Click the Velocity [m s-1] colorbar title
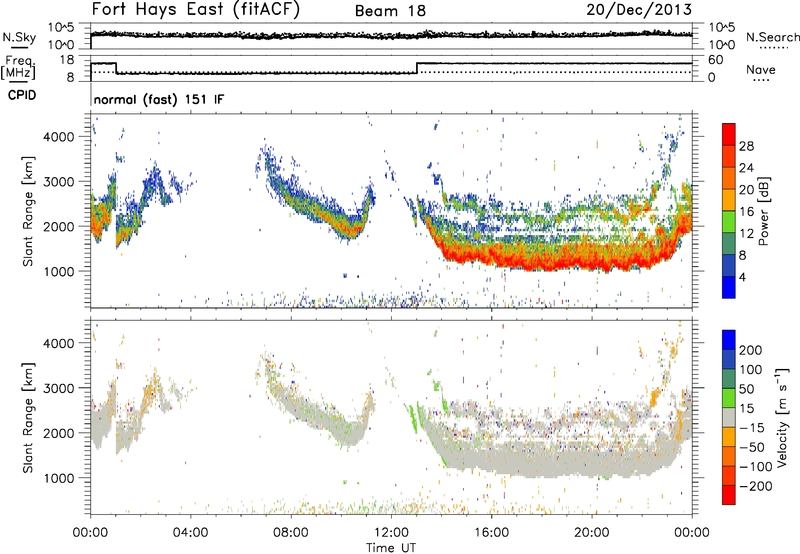800x554 pixels. click(x=781, y=417)
